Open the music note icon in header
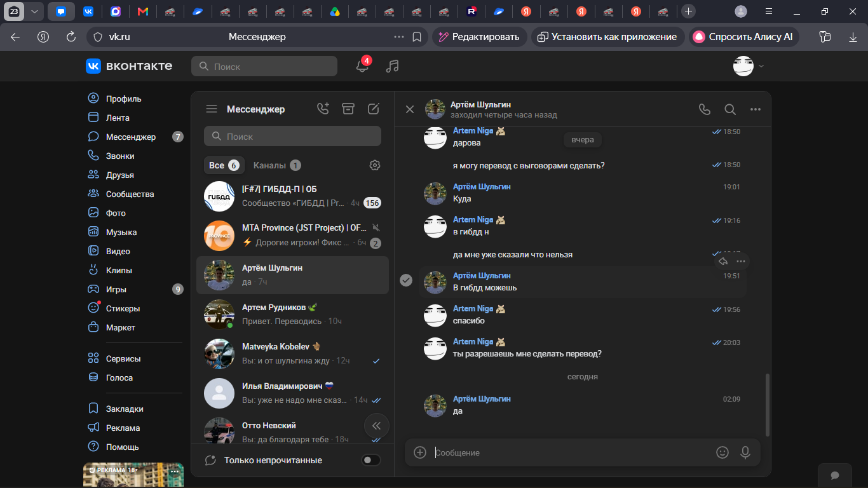The width and height of the screenshot is (868, 488). (x=393, y=66)
